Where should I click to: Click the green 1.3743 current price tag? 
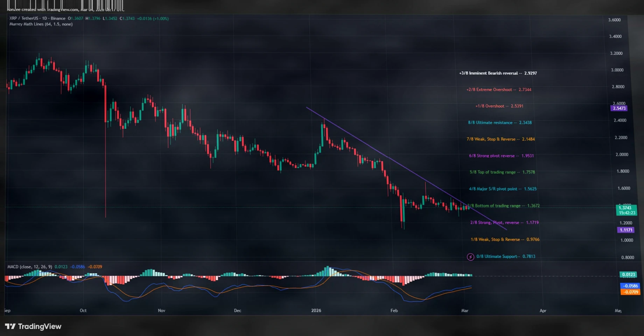(x=626, y=210)
